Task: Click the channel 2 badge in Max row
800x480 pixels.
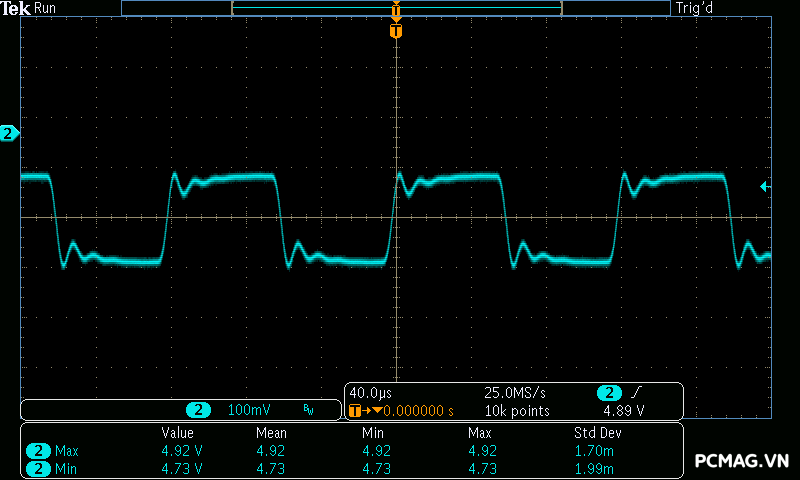Action: coord(38,451)
